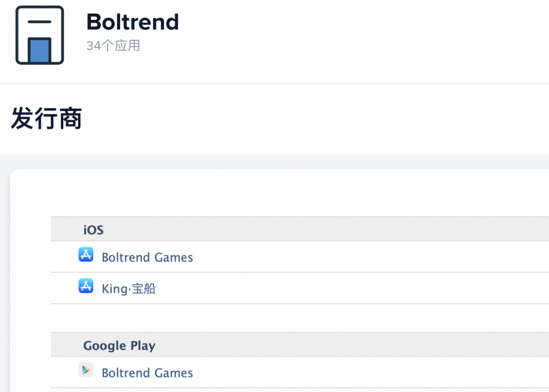Image resolution: width=549 pixels, height=392 pixels.
Task: Click the 发行商 section heading
Action: (x=46, y=119)
